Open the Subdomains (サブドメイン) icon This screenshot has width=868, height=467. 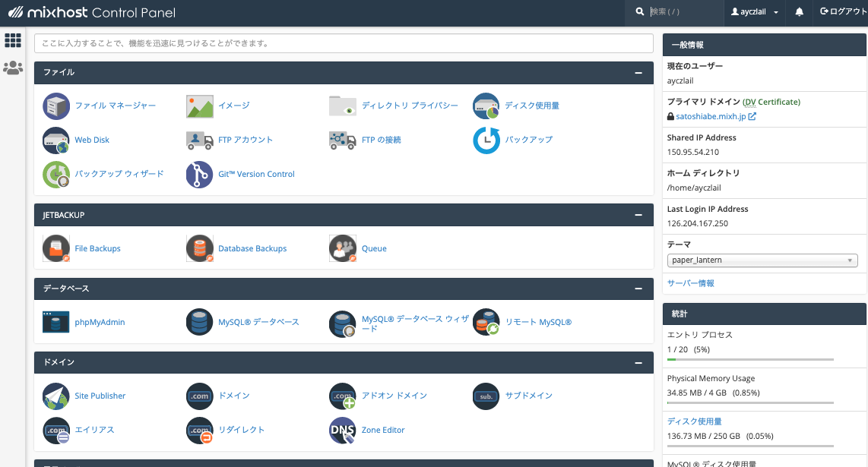pos(486,396)
